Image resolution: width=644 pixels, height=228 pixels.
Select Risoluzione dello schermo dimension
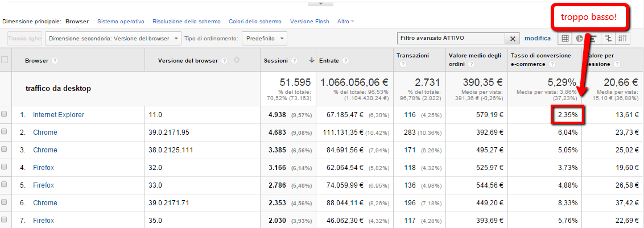coord(186,22)
